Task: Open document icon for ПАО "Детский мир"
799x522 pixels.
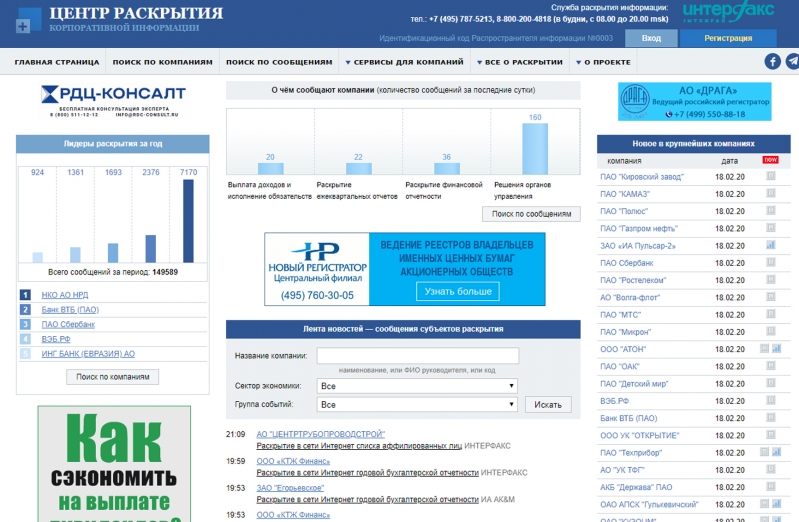Action: (x=771, y=383)
